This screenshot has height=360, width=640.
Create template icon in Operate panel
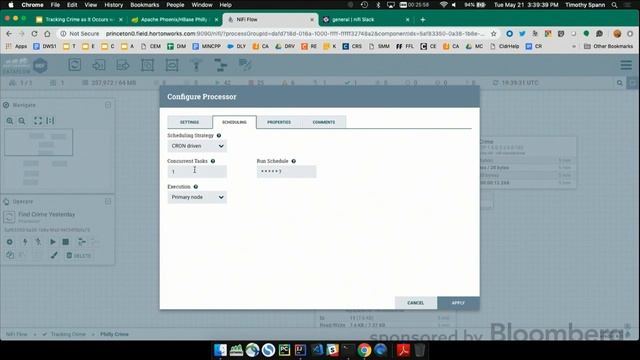[82, 242]
